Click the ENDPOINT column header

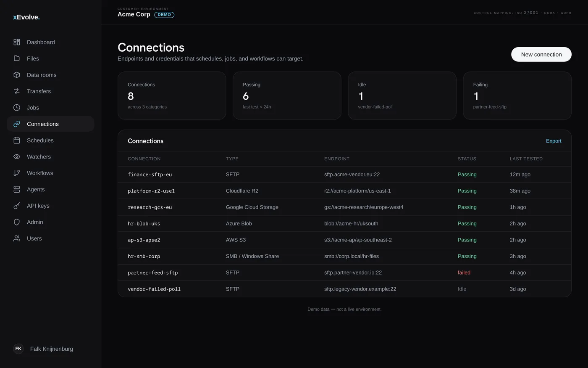point(337,159)
